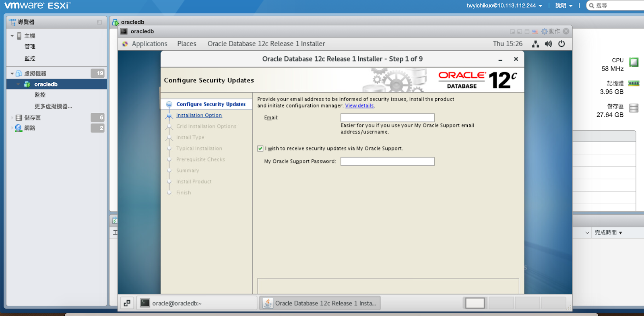Click the storage (儲存區) navigator icon
Image resolution: width=644 pixels, height=316 pixels.
tap(19, 118)
